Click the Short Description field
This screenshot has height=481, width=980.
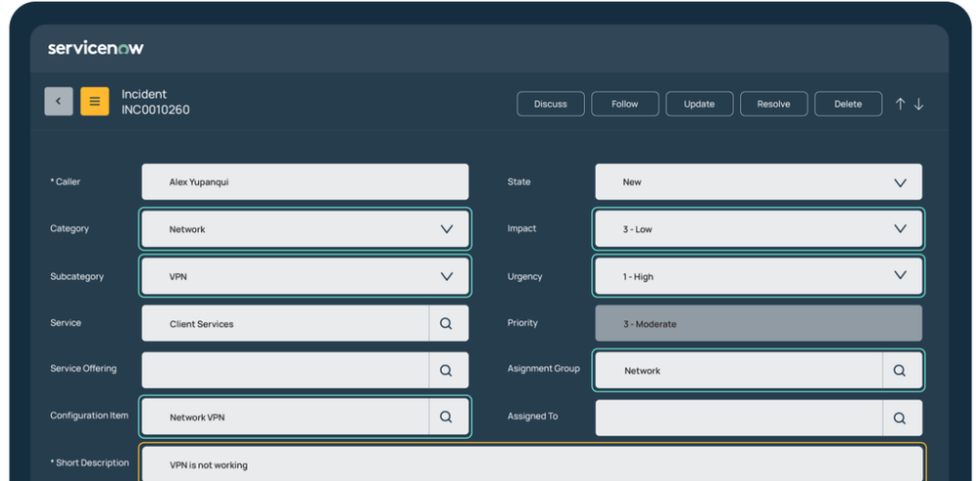coord(532,463)
